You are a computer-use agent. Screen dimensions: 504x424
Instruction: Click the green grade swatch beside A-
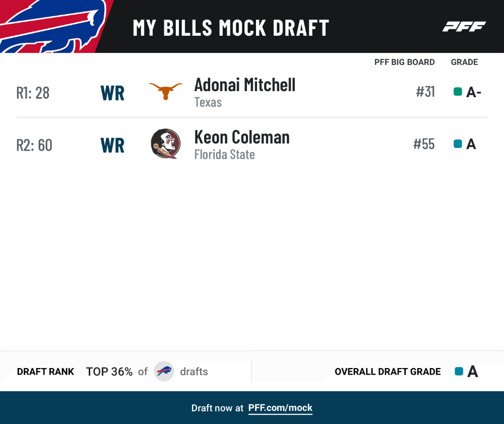[x=458, y=92]
